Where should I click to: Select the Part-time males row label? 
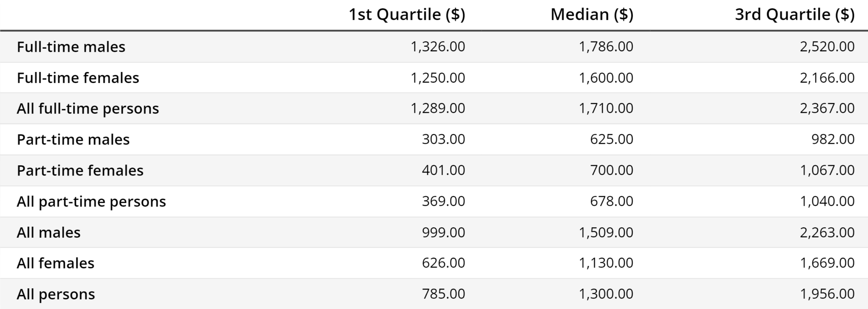[x=73, y=139]
